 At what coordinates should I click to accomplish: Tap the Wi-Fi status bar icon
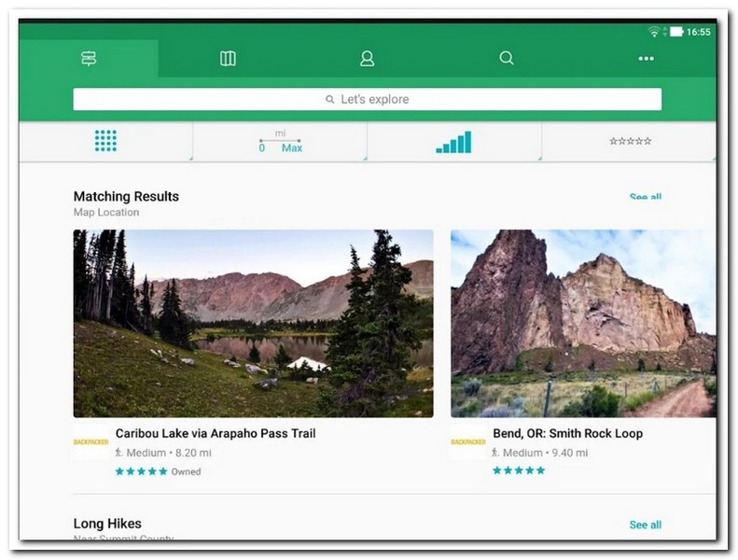pyautogui.click(x=654, y=32)
